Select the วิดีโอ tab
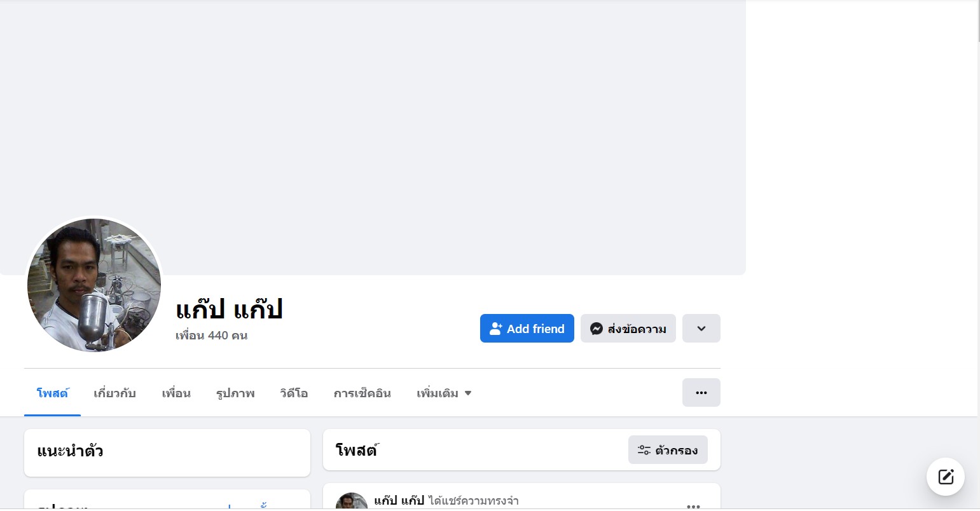 294,393
